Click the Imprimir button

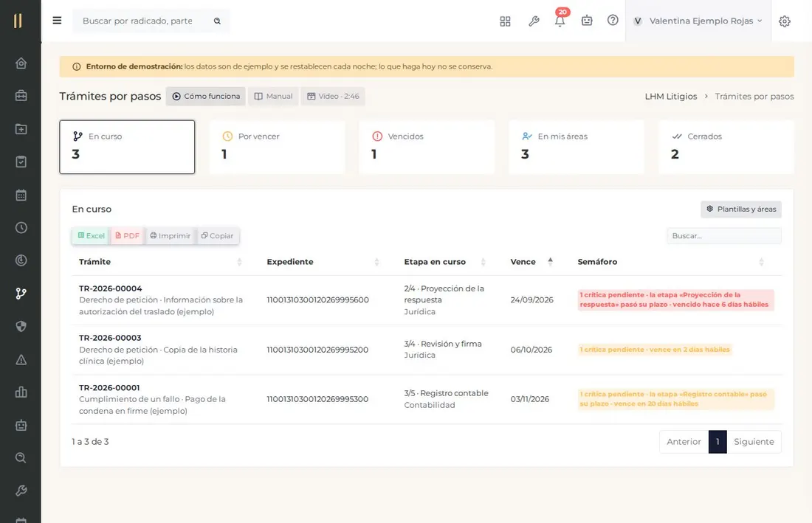pos(171,236)
